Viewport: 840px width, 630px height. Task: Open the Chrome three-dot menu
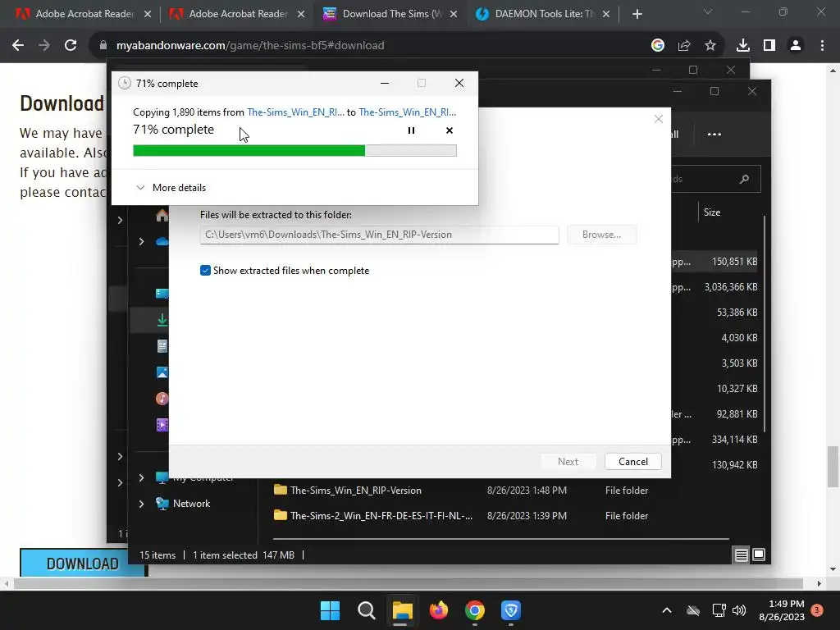[822, 46]
